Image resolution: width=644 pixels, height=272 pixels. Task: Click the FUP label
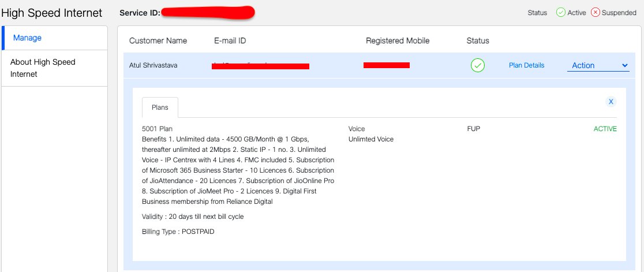[474, 129]
